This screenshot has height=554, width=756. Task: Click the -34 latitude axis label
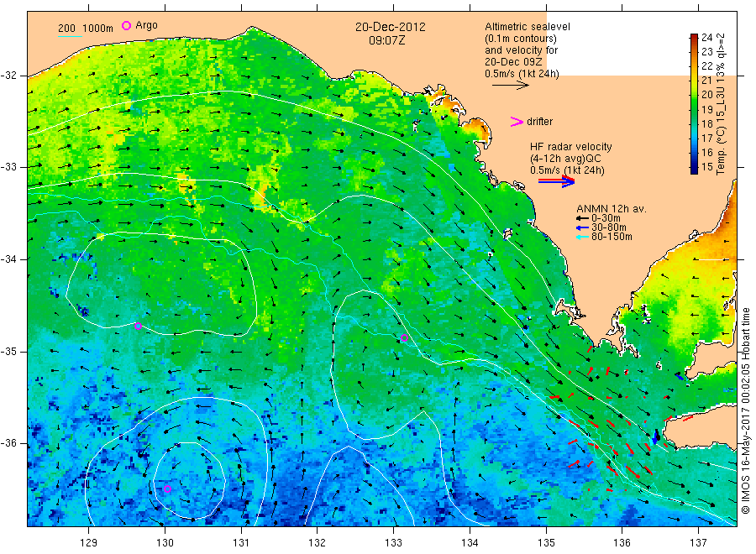(9, 259)
